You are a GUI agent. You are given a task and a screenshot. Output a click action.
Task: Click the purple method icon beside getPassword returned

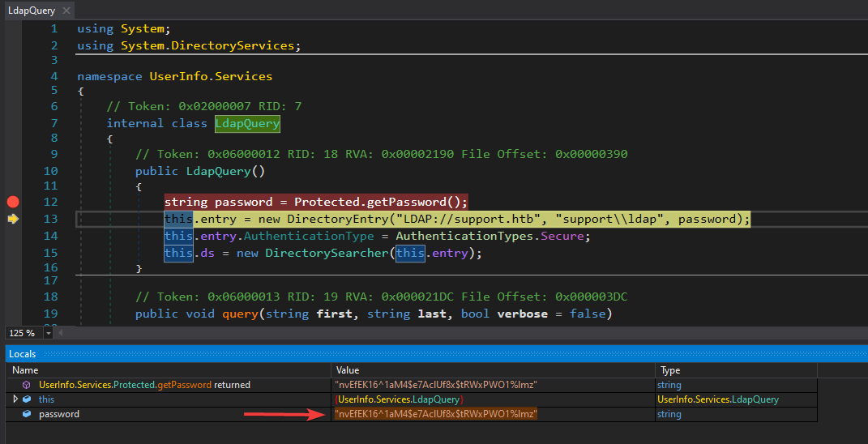(x=27, y=385)
